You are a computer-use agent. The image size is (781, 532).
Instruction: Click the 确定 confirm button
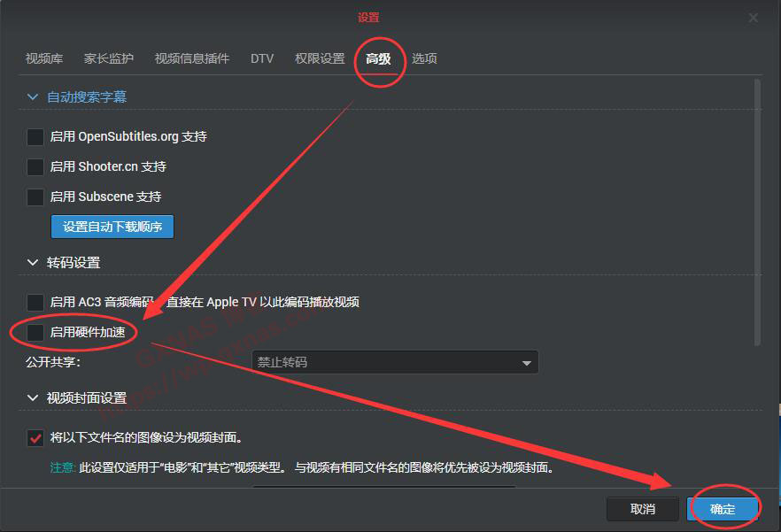[x=723, y=509]
